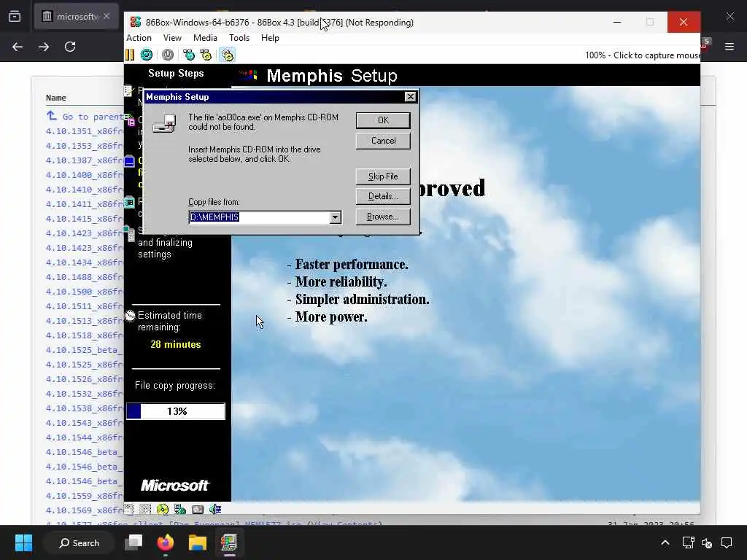747x560 pixels.
Task: Open the Action menu in 86Box
Action: click(139, 38)
